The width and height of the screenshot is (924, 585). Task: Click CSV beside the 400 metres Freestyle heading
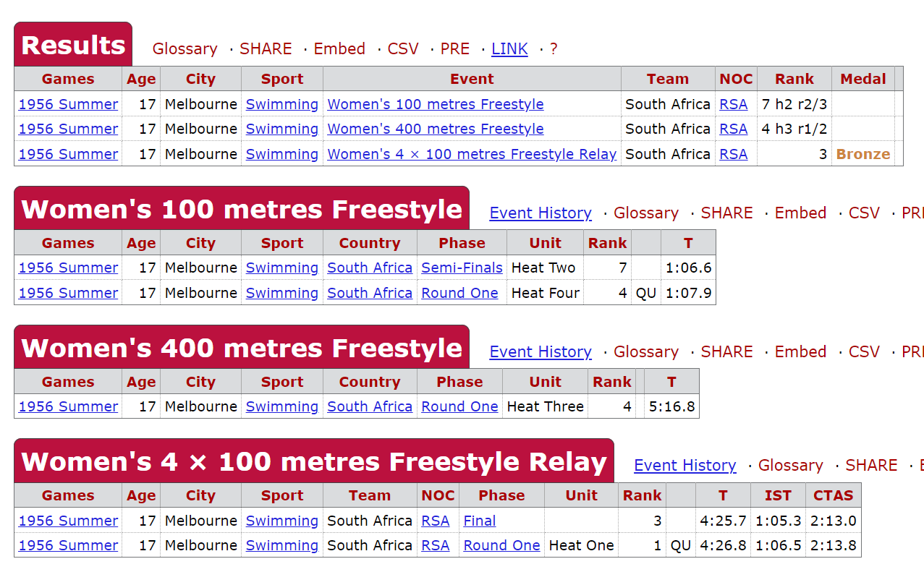click(864, 352)
